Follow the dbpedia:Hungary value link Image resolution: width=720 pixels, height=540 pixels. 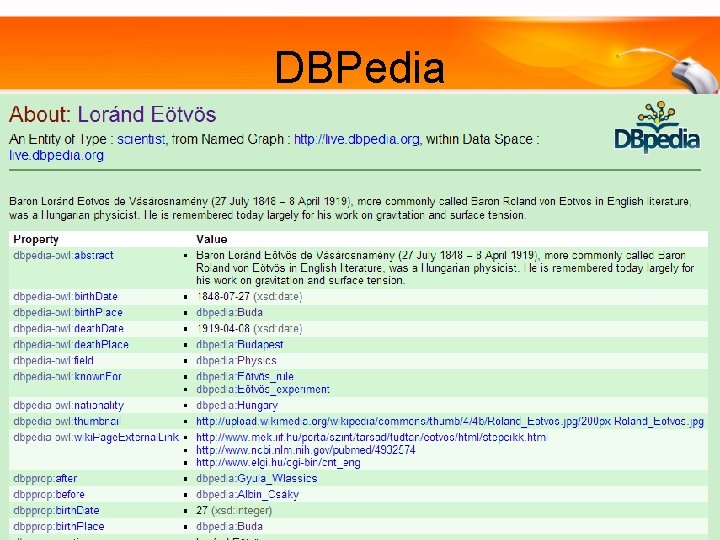coord(237,405)
